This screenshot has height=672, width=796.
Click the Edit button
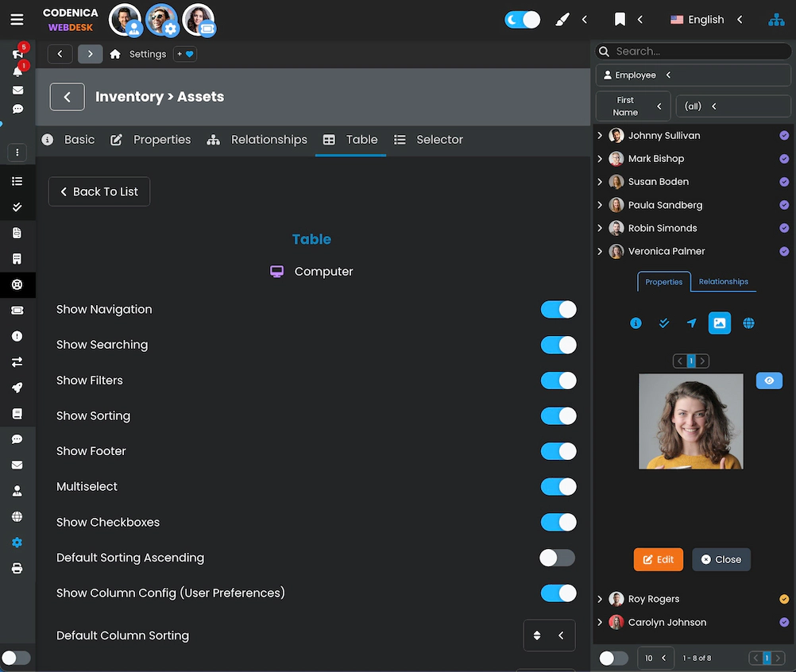658,559
